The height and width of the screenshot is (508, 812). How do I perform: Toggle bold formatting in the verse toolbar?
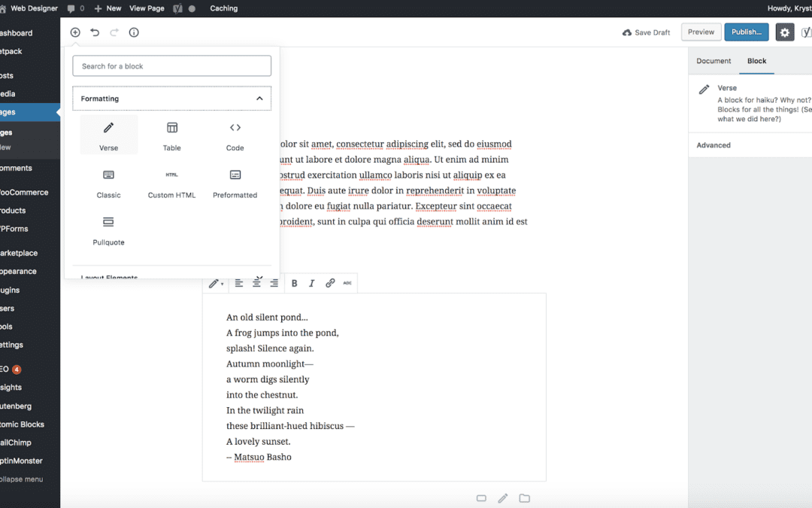click(294, 283)
